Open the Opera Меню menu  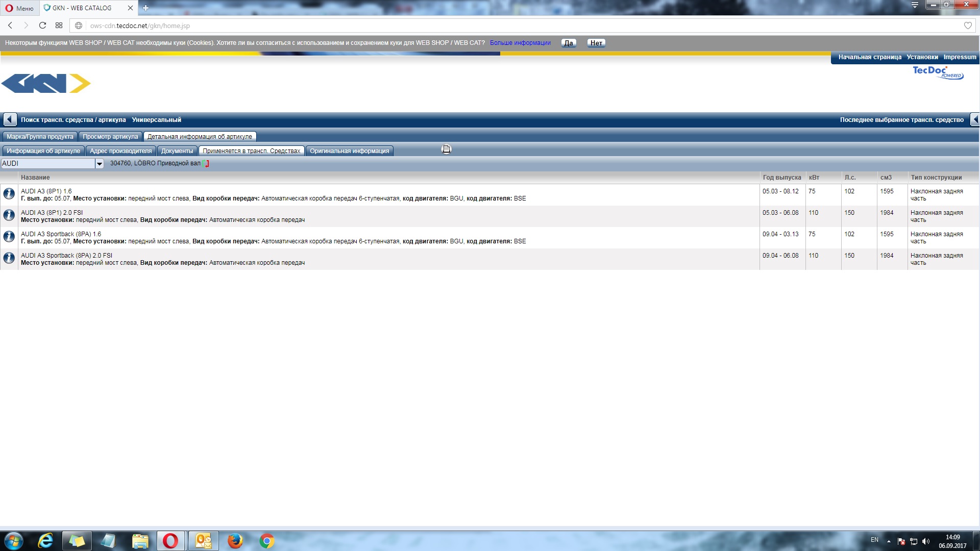pyautogui.click(x=19, y=8)
